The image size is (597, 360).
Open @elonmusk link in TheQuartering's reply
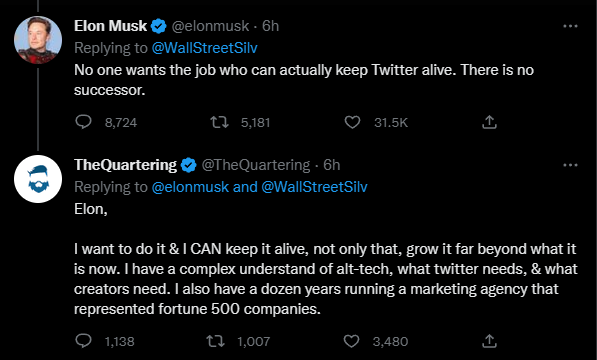point(190,187)
